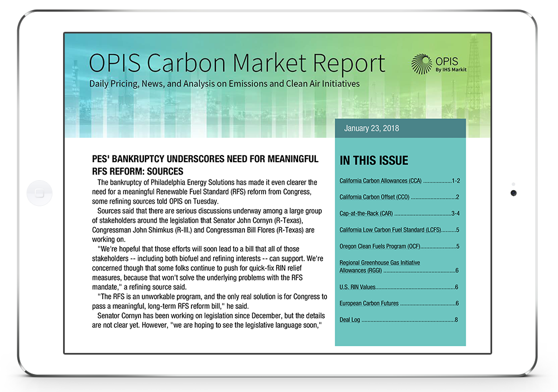Go to California Carbon Offset (CCO) entry

tap(400, 197)
